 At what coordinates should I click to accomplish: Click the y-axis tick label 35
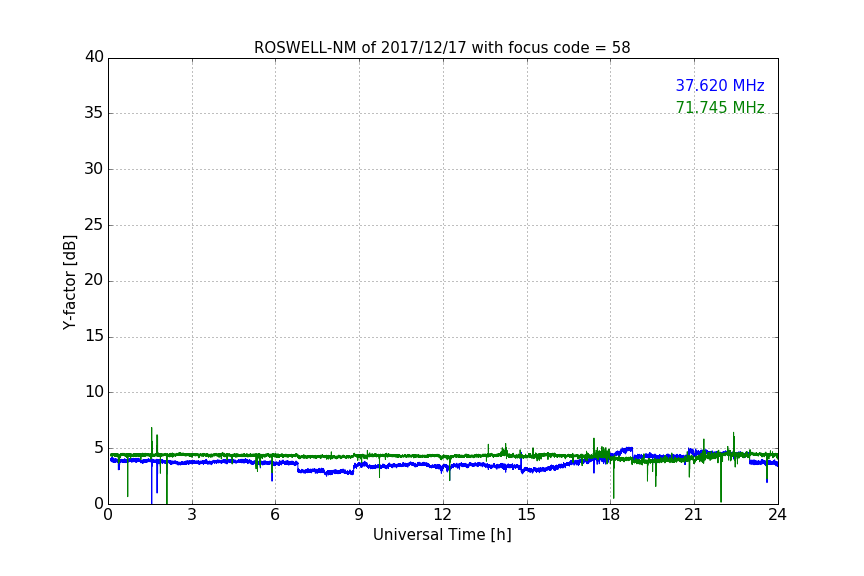point(94,113)
